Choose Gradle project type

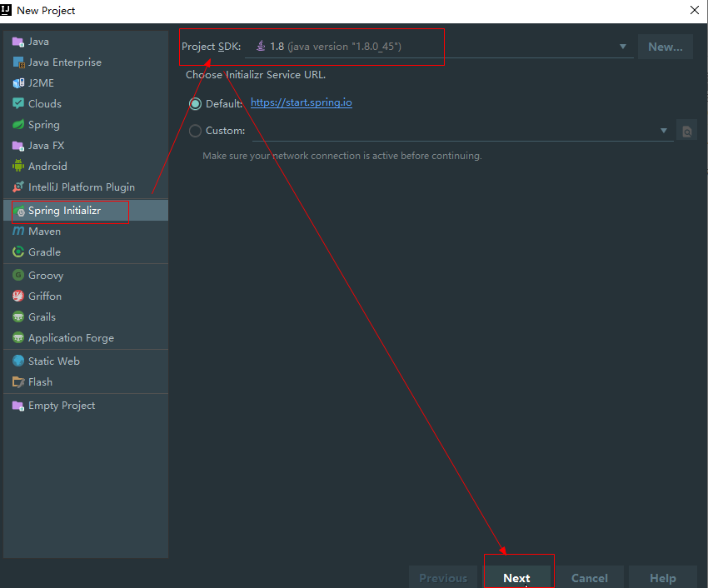(86, 252)
